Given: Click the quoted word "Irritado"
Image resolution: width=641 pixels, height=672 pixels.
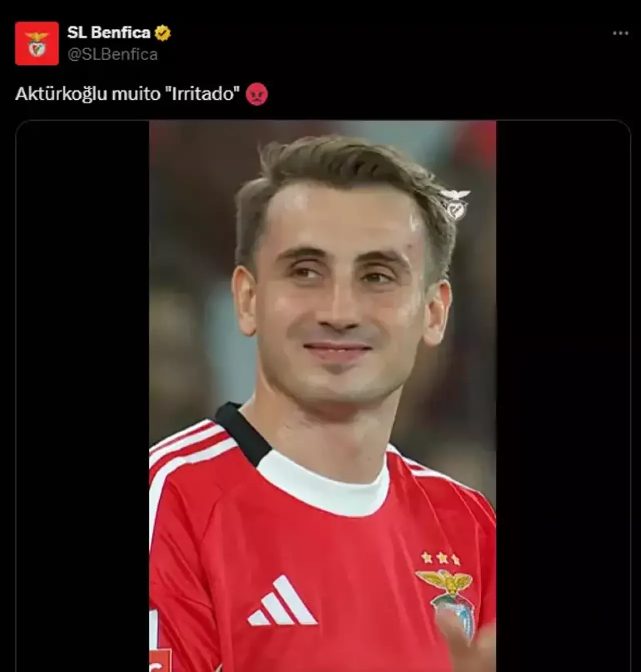Looking at the screenshot, I should click(x=203, y=94).
